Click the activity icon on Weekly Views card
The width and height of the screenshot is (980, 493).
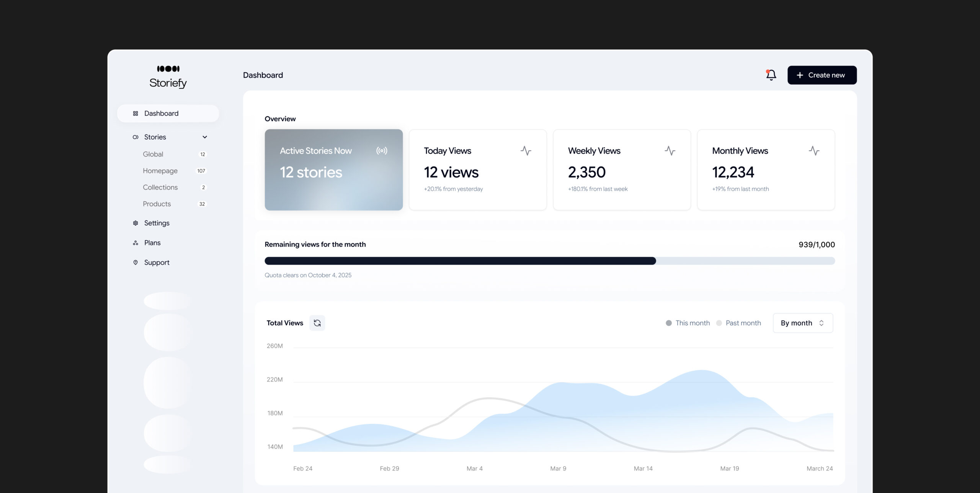pyautogui.click(x=670, y=151)
